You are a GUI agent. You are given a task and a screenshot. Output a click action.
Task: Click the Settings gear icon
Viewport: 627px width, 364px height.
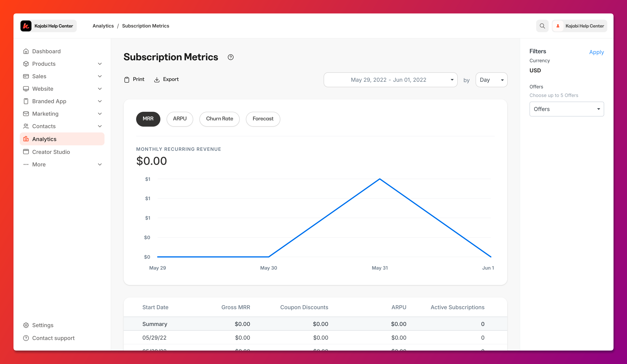click(x=26, y=325)
